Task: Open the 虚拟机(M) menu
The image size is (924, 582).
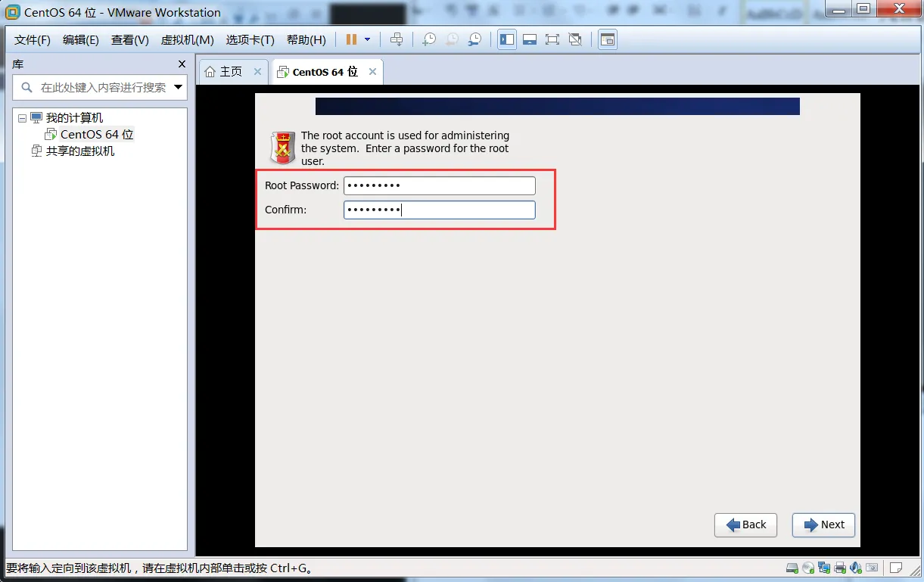Action: coord(188,40)
